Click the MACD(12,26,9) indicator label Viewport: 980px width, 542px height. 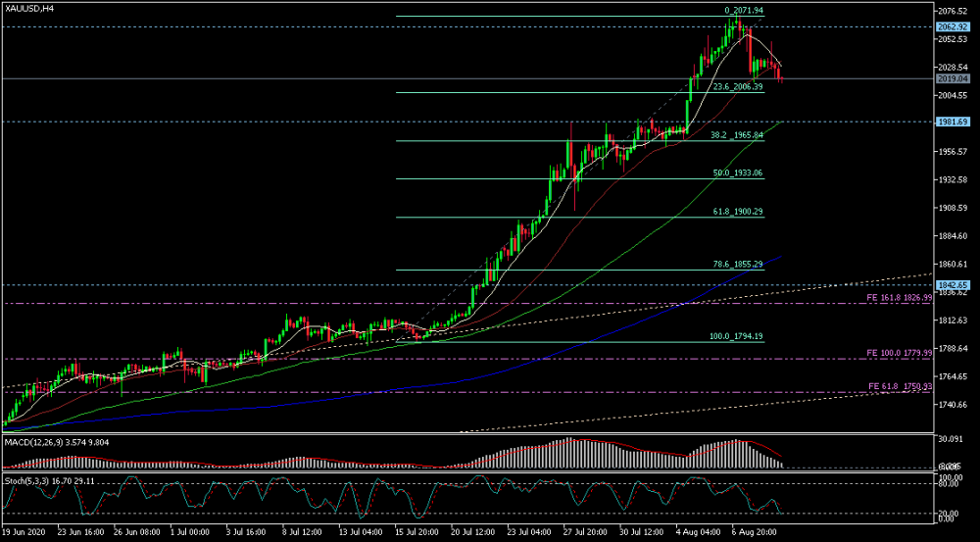click(56, 442)
